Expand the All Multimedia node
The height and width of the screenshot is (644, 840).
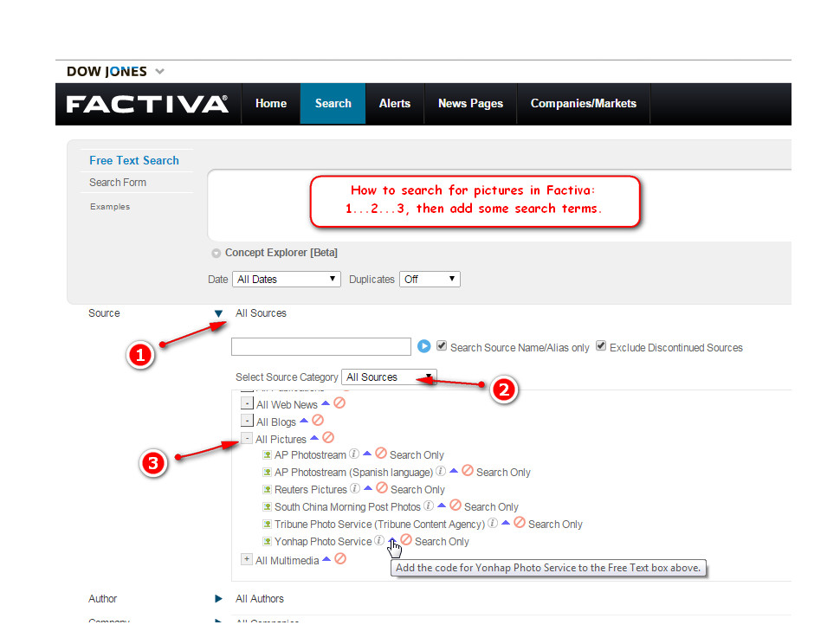[x=247, y=559]
